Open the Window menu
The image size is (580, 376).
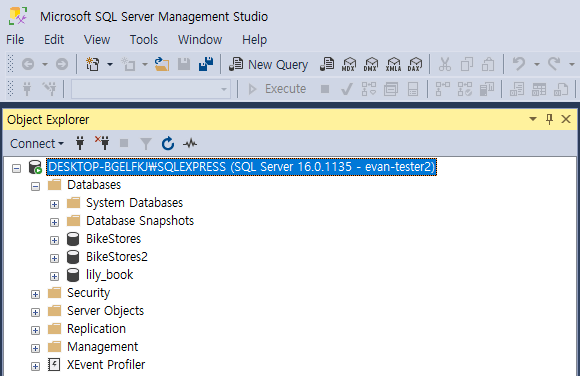pos(200,40)
